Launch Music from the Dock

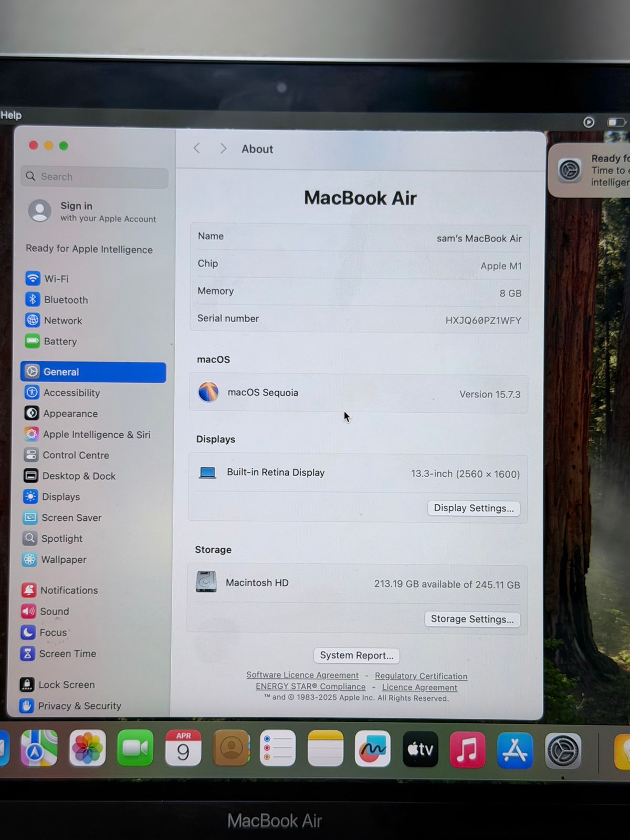[x=467, y=750]
